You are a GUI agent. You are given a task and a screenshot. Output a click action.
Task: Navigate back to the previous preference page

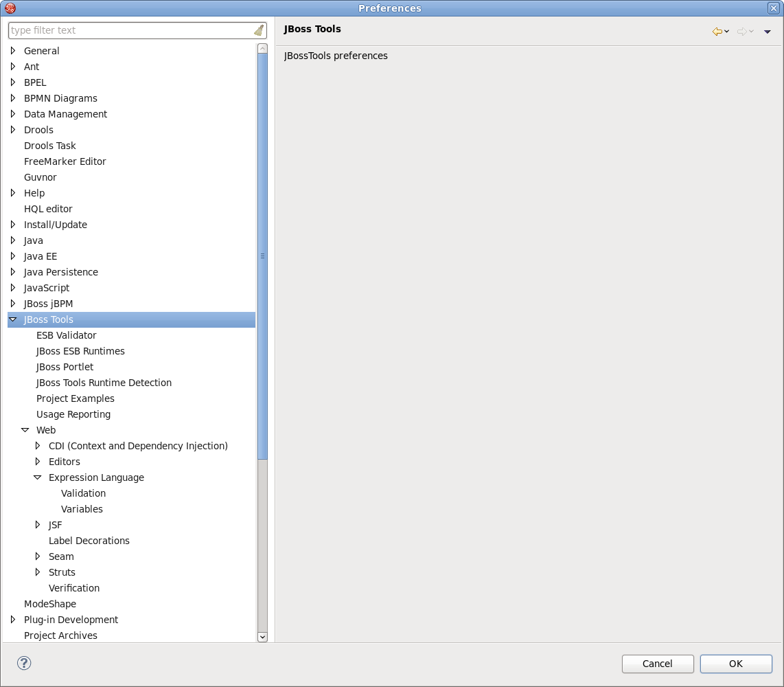717,31
